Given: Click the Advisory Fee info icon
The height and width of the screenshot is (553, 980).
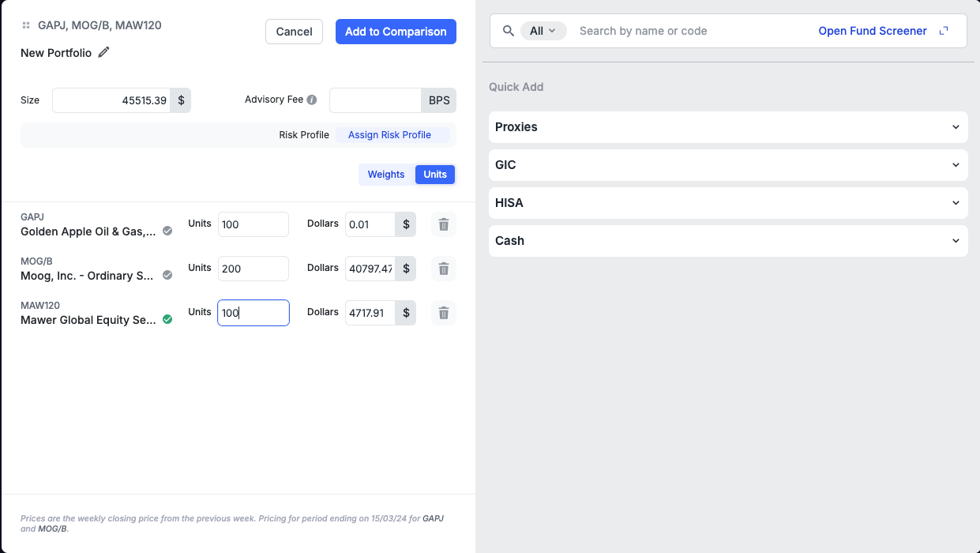Looking at the screenshot, I should pyautogui.click(x=312, y=100).
